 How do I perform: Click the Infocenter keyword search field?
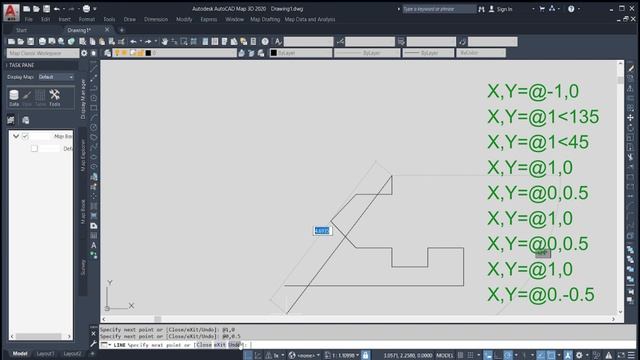pyautogui.click(x=439, y=9)
